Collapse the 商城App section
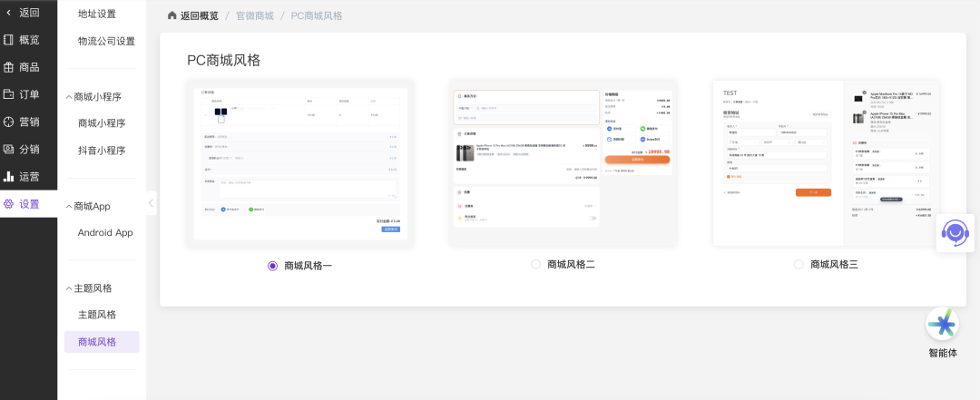The width and height of the screenshot is (980, 400). coord(68,207)
